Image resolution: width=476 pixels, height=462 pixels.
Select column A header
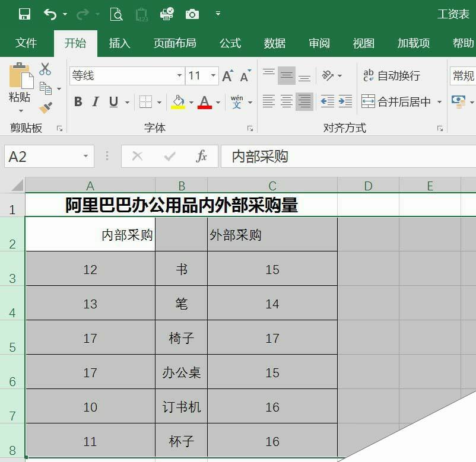pos(90,186)
